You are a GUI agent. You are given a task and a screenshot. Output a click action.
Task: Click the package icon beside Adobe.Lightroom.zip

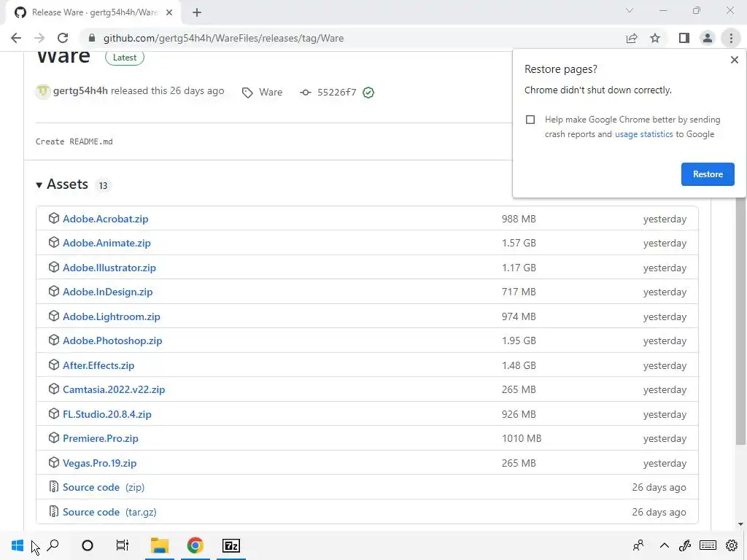[x=54, y=316]
